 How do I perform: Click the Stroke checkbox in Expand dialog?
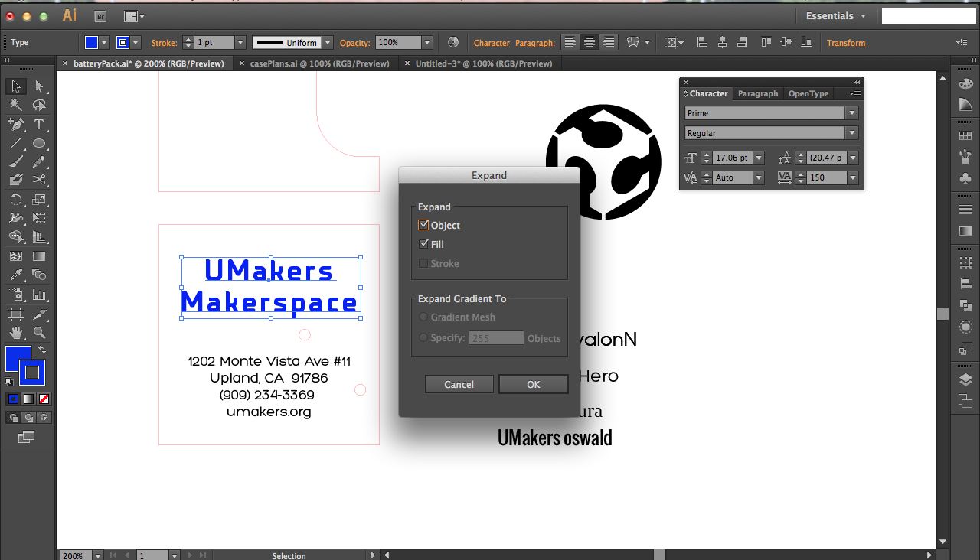[423, 263]
